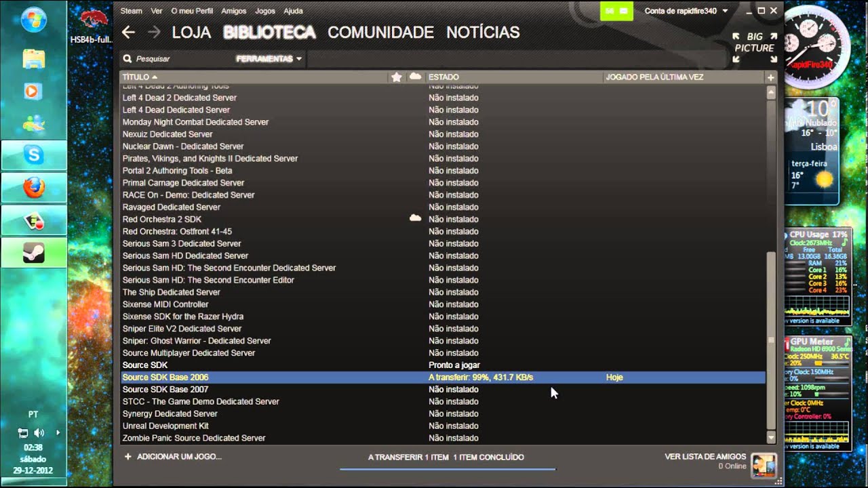The height and width of the screenshot is (488, 868).
Task: Open Skype from the taskbar
Action: (x=33, y=156)
